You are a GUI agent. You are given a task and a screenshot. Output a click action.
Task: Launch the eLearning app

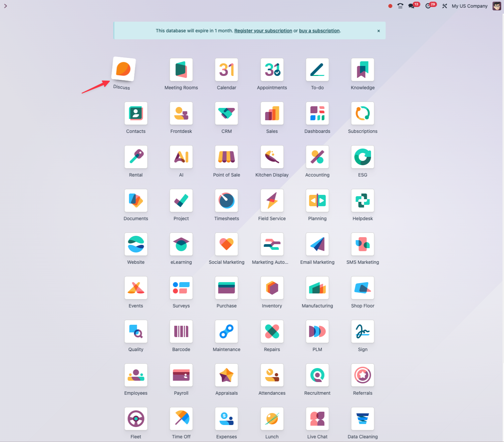point(181,244)
